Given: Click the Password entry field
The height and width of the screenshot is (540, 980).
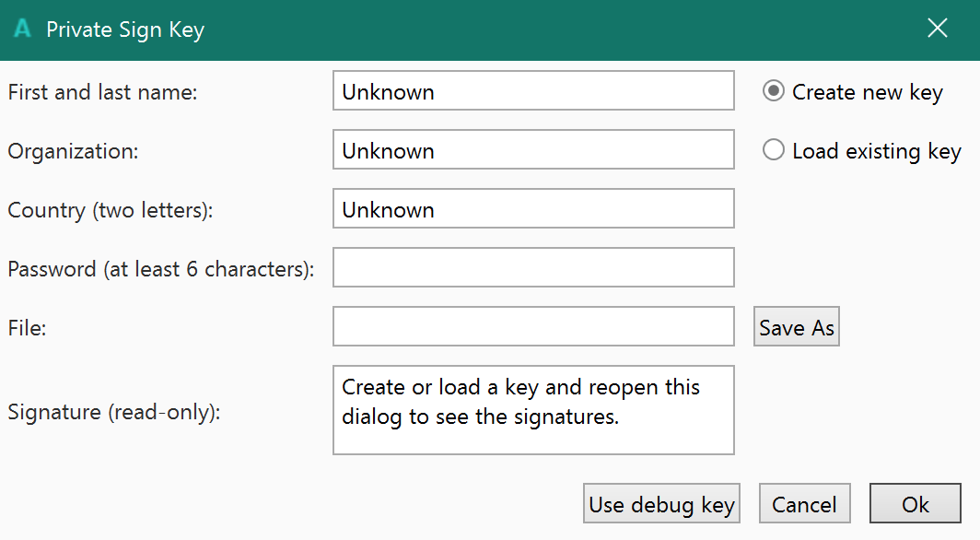Looking at the screenshot, I should pos(533,268).
